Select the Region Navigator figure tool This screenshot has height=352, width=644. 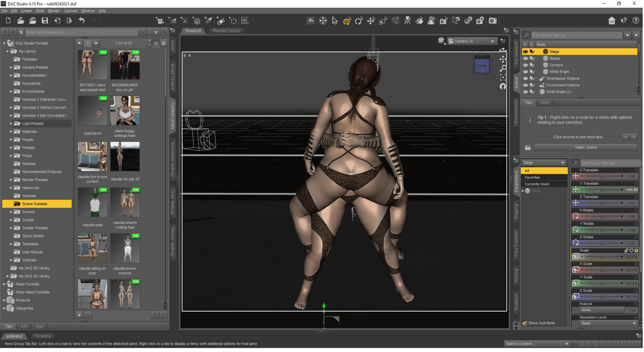tap(431, 21)
